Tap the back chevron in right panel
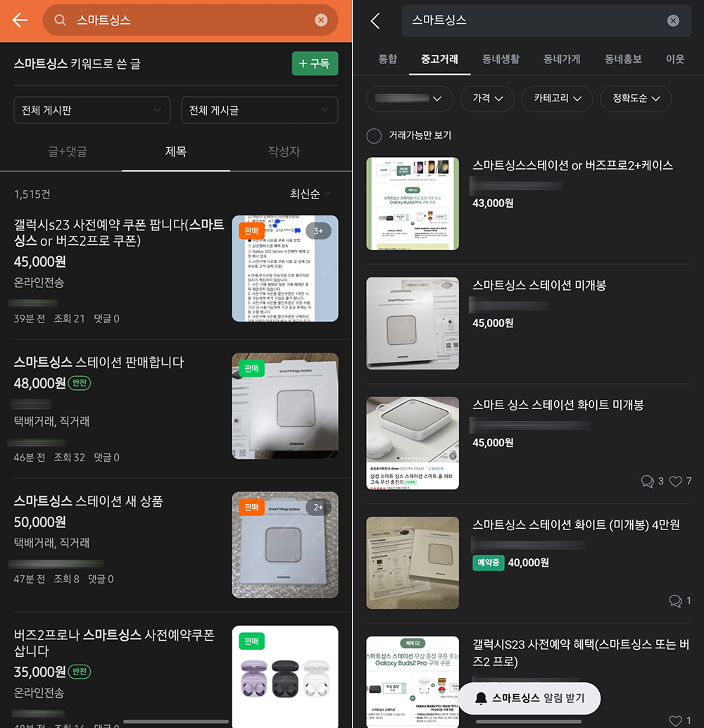 pyautogui.click(x=375, y=20)
